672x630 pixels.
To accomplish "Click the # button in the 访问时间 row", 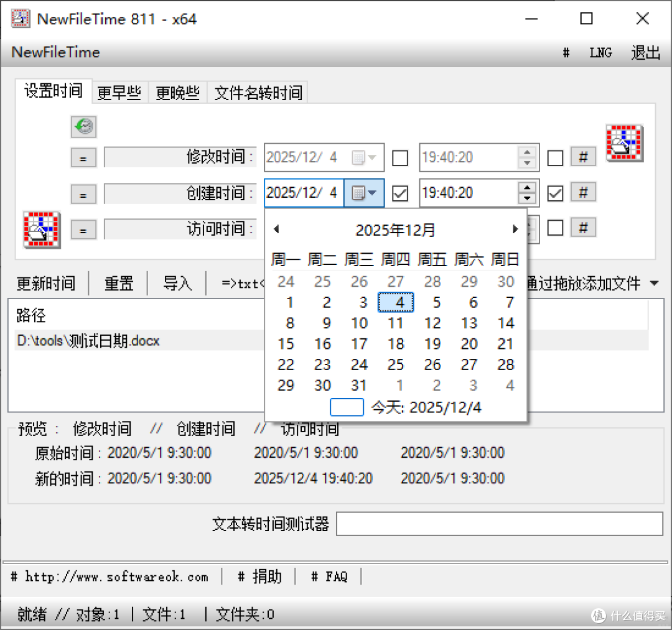I will click(583, 228).
